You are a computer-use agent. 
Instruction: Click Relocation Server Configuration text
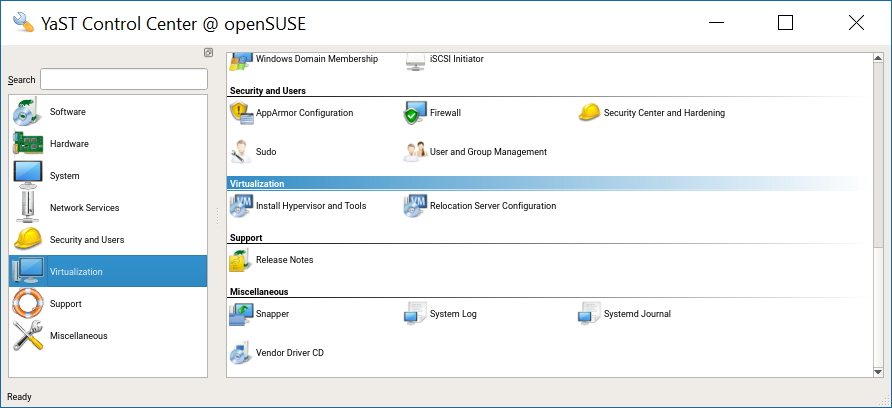(x=493, y=205)
